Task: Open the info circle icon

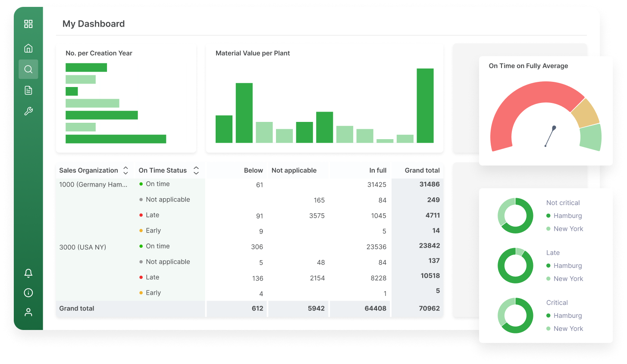Action: (28, 293)
